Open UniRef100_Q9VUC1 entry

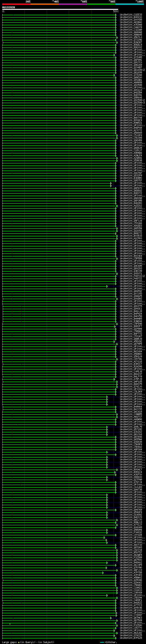(x=131, y=309)
